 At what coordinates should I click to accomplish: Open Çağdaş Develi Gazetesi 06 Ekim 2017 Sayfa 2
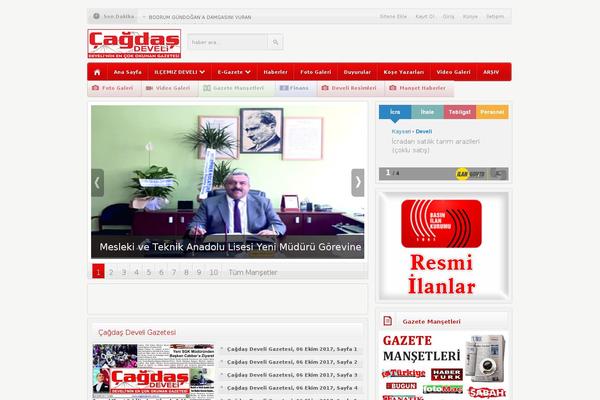tap(292, 362)
